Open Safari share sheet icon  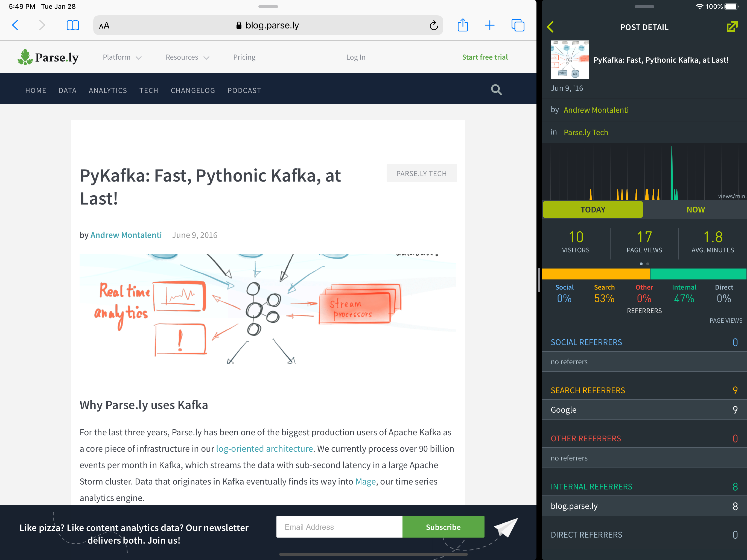pos(463,25)
